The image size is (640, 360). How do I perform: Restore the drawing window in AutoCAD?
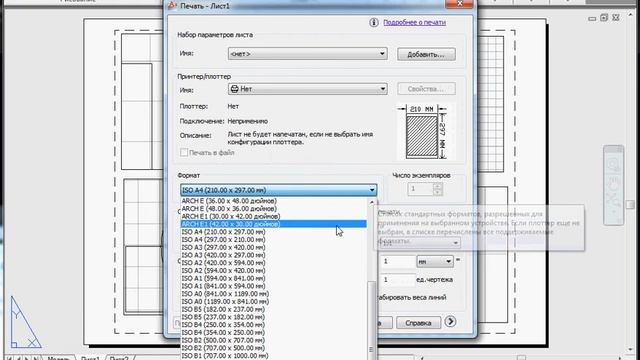(x=604, y=18)
